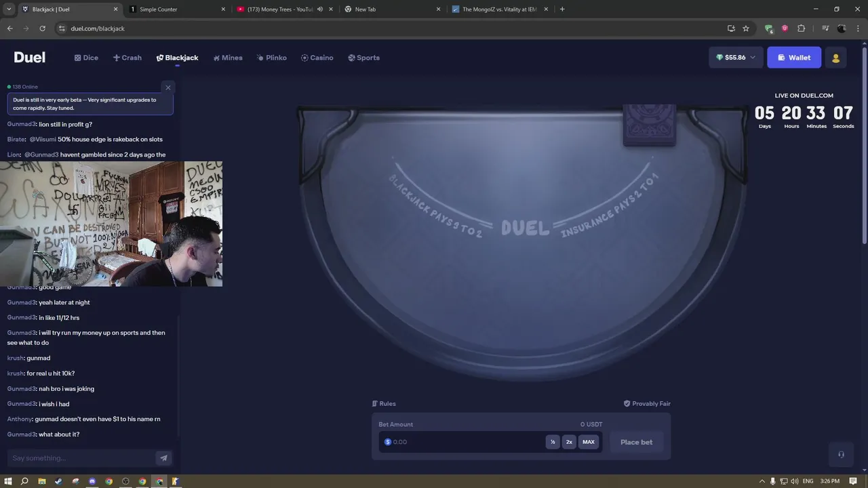Open the Windows Start menu
The height and width of the screenshot is (488, 868).
pyautogui.click(x=8, y=481)
